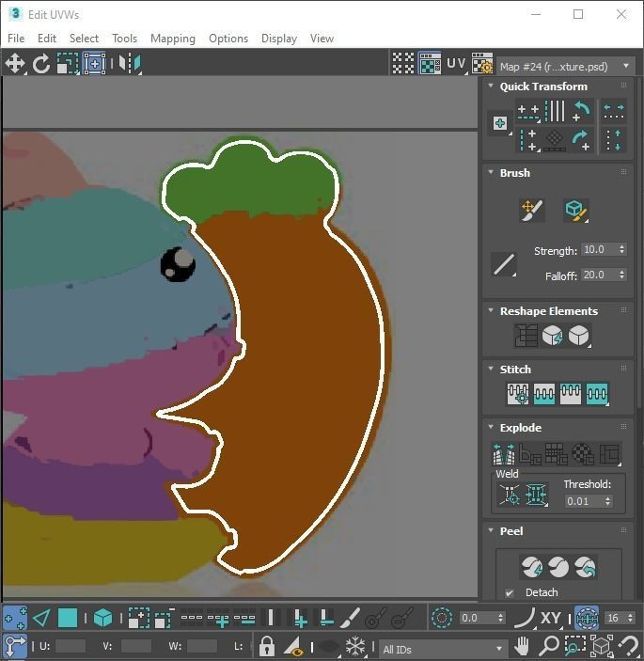This screenshot has width=644, height=661.
Task: Click Break icon in Explode rollout
Action: (x=504, y=453)
